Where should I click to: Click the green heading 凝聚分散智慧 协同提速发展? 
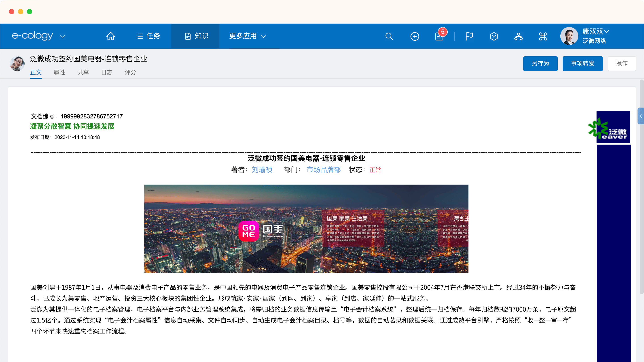tap(72, 126)
